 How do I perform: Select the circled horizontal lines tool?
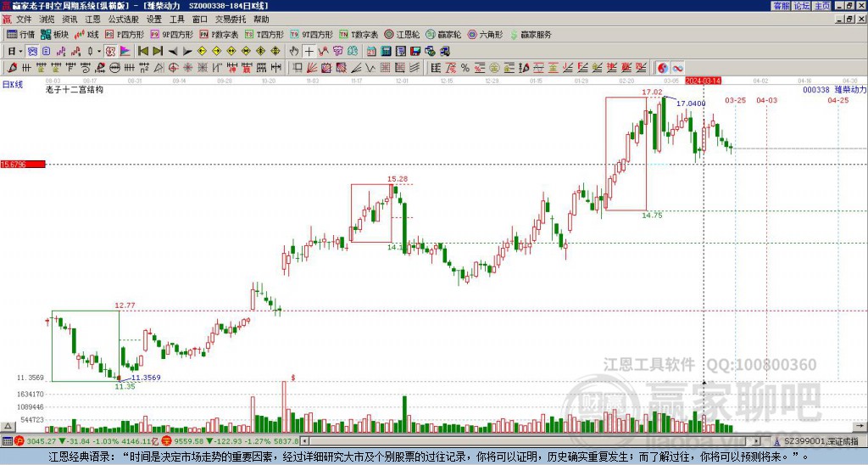coord(114,68)
